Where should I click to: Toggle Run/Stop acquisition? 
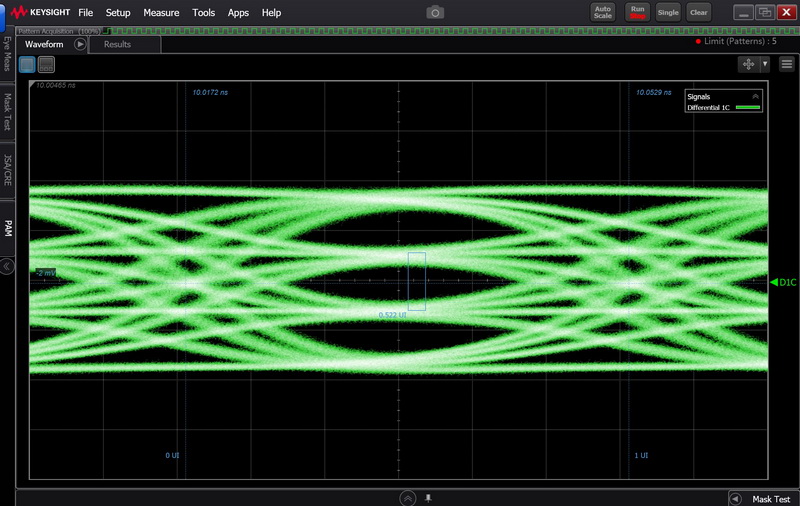[637, 12]
